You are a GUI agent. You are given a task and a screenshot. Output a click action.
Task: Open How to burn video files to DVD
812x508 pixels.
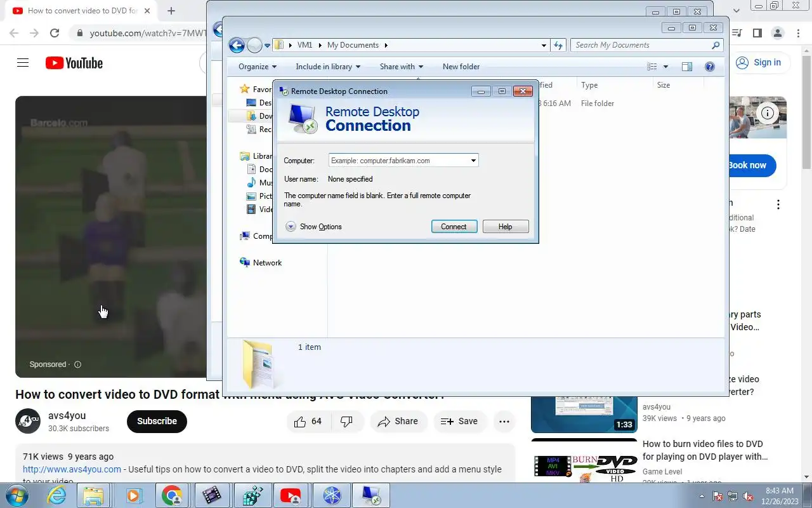pyautogui.click(x=705, y=450)
